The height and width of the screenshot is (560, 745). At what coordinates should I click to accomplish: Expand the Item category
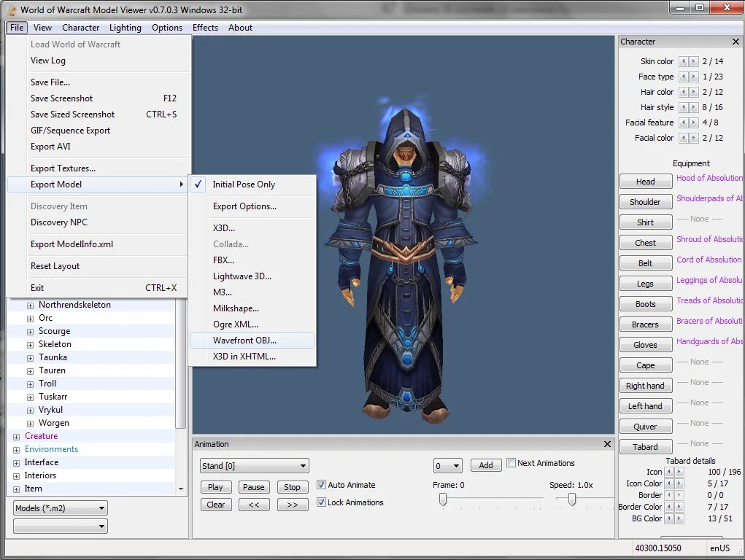point(16,489)
